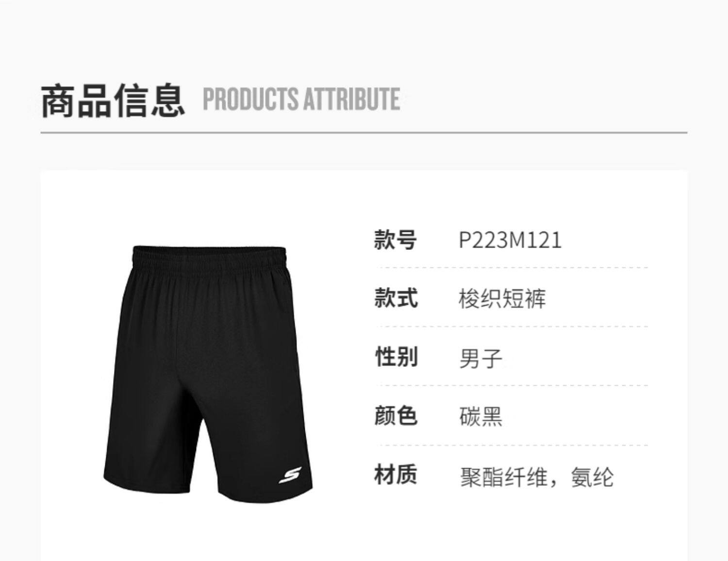Select the 梭织短裤 style value
This screenshot has height=561, width=728.
(502, 299)
